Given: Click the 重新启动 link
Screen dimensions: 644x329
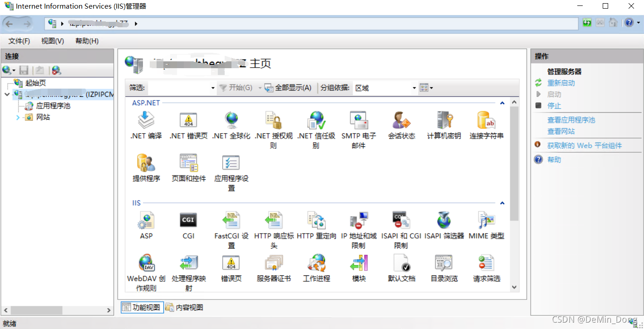Looking at the screenshot, I should tap(561, 83).
